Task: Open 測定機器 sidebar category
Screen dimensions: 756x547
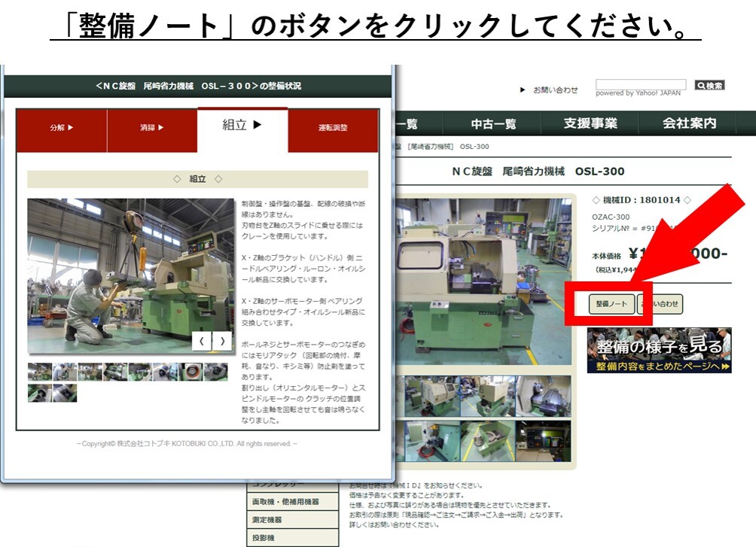Action: click(x=293, y=520)
